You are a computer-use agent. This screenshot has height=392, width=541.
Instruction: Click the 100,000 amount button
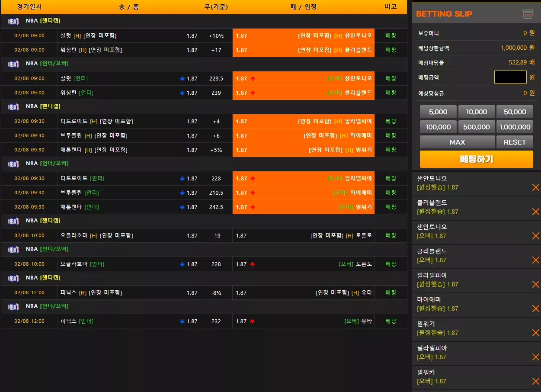point(438,127)
